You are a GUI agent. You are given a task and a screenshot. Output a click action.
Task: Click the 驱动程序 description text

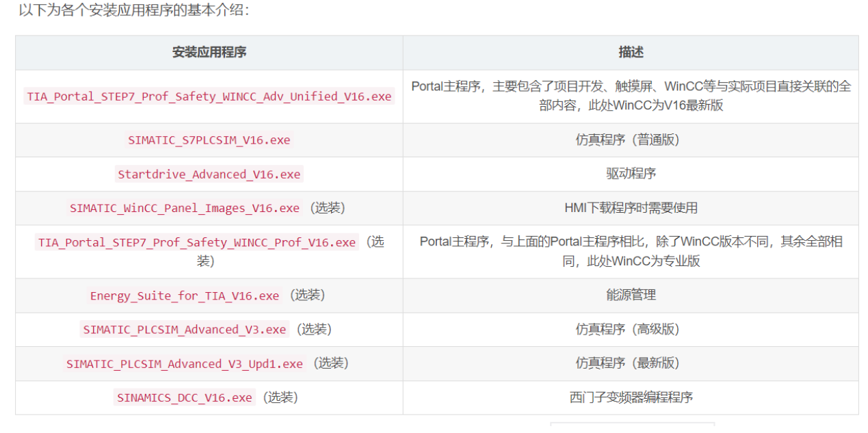click(631, 174)
